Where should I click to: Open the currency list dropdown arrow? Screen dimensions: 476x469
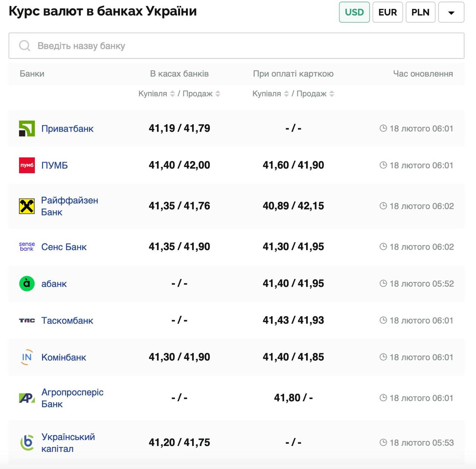pos(451,12)
